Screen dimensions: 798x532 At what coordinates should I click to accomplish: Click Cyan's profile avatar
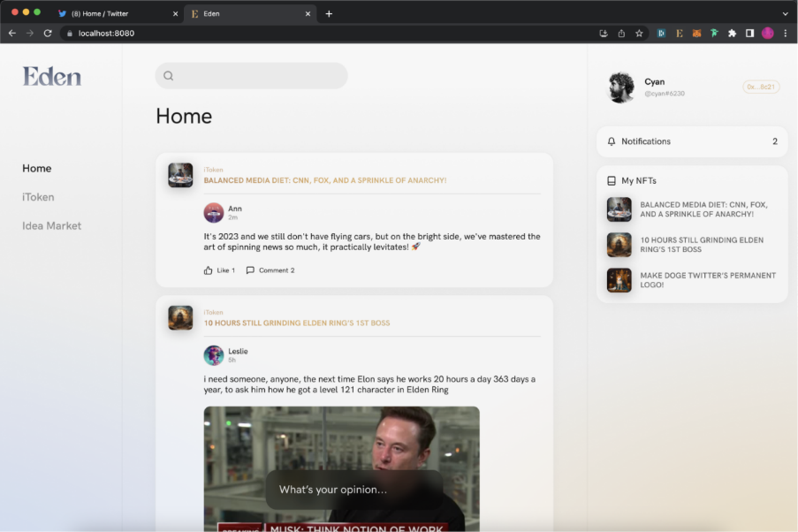621,87
